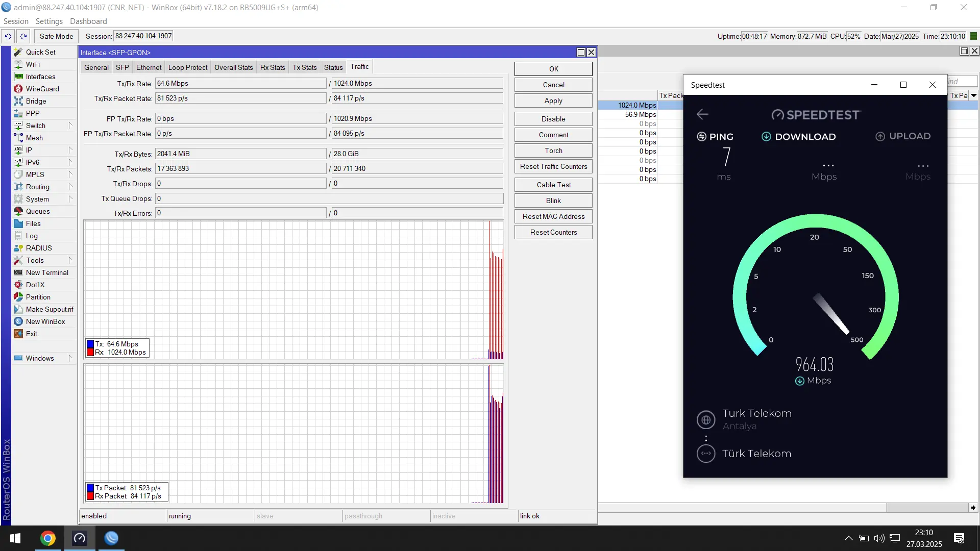Open Files icon in sidebar
Image resolution: width=980 pixels, height=551 pixels.
coord(18,223)
